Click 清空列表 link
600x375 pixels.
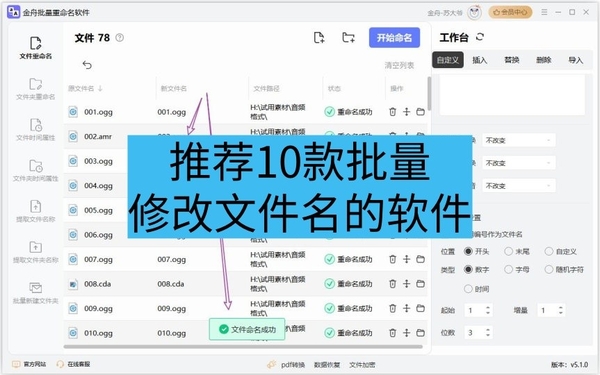click(399, 65)
